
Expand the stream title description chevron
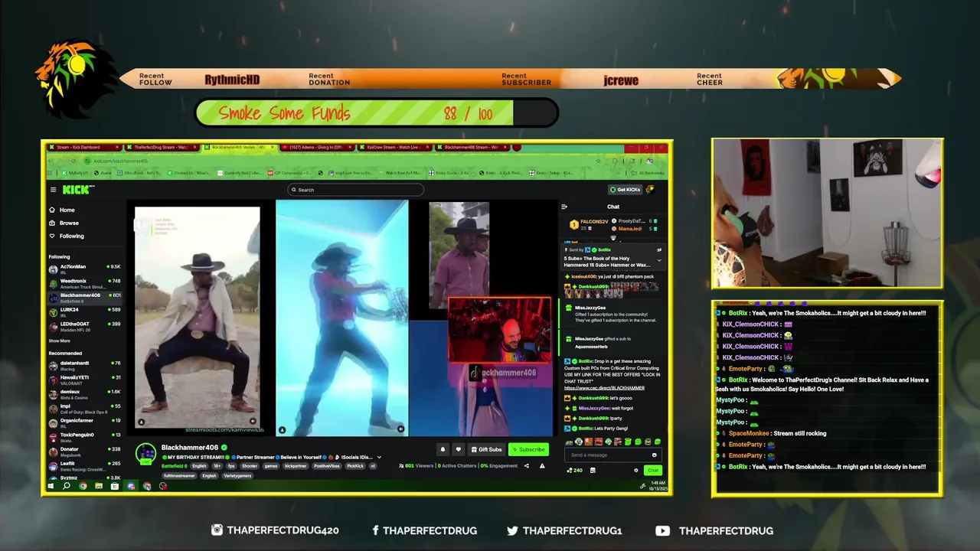(378, 457)
